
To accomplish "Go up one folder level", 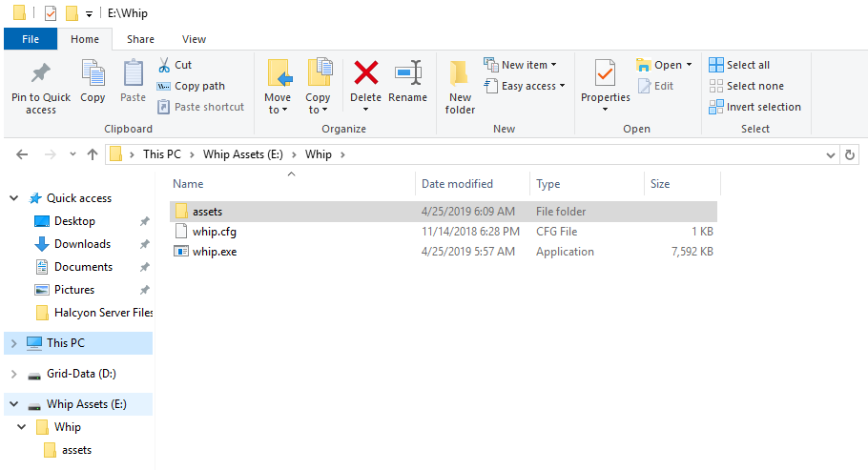I will (x=93, y=154).
